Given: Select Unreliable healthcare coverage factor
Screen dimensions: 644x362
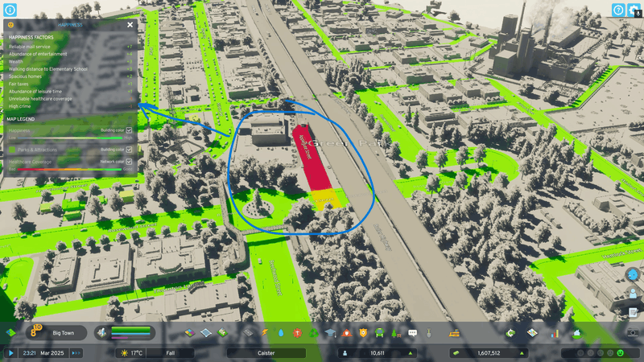Looking at the screenshot, I should (70, 99).
